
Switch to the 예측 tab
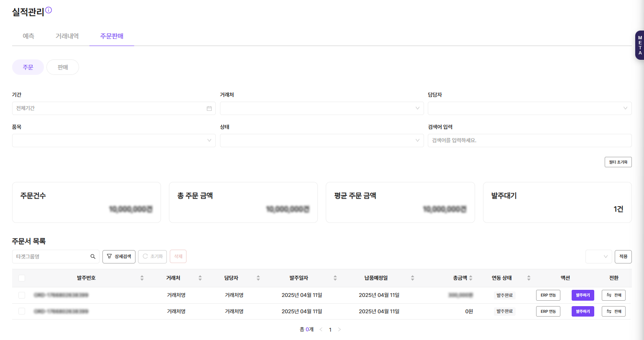(x=28, y=36)
